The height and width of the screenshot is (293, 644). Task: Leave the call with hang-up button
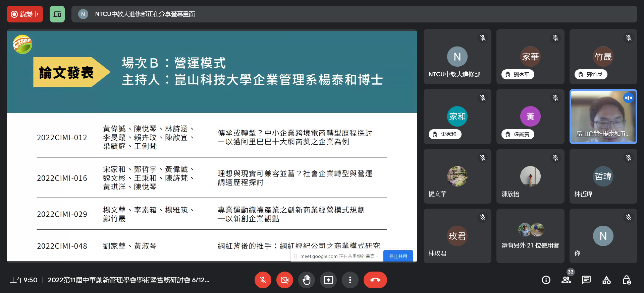[375, 280]
